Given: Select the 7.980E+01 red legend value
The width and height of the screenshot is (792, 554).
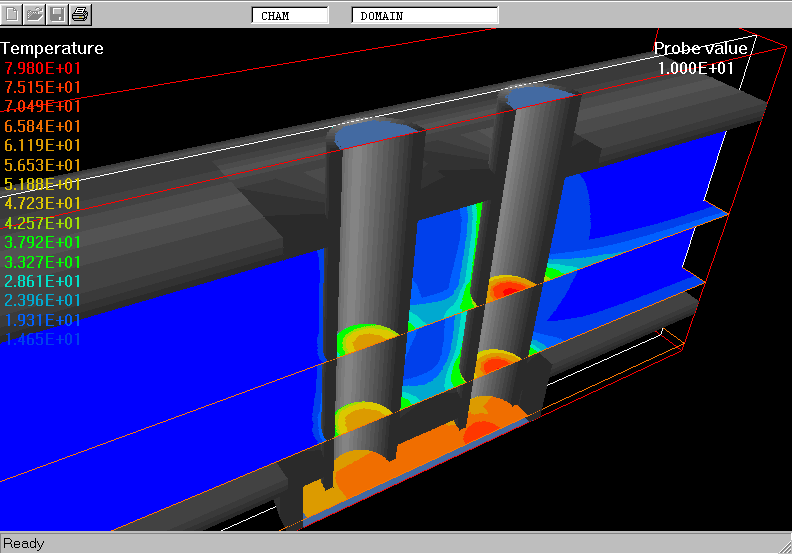Looking at the screenshot, I should (x=43, y=68).
